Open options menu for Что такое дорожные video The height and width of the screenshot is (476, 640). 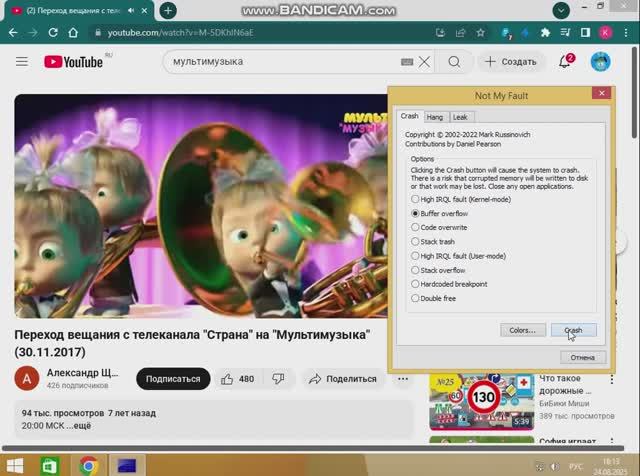tap(611, 379)
